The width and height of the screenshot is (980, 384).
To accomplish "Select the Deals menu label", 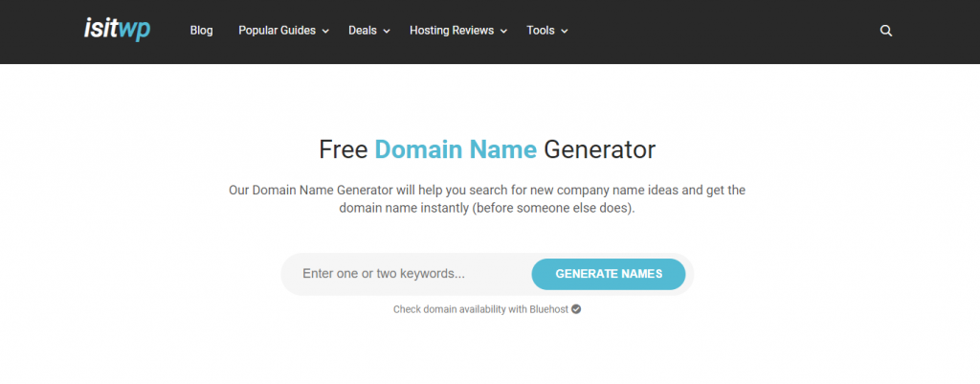I will 362,31.
